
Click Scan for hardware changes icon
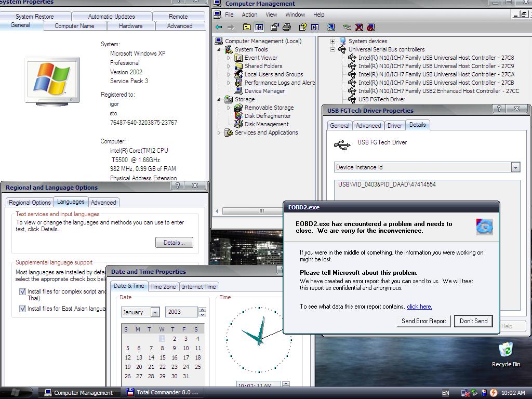331,27
